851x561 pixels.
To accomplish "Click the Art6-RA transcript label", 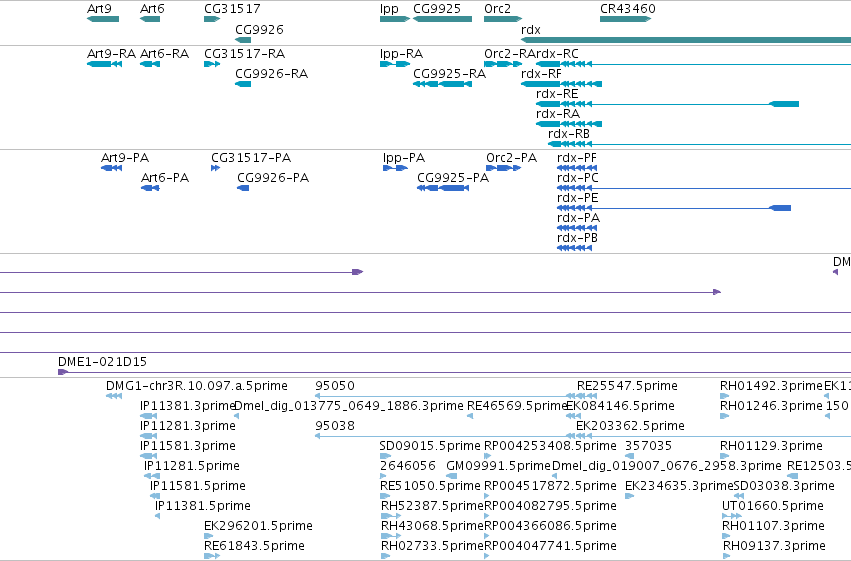I will [x=164, y=54].
